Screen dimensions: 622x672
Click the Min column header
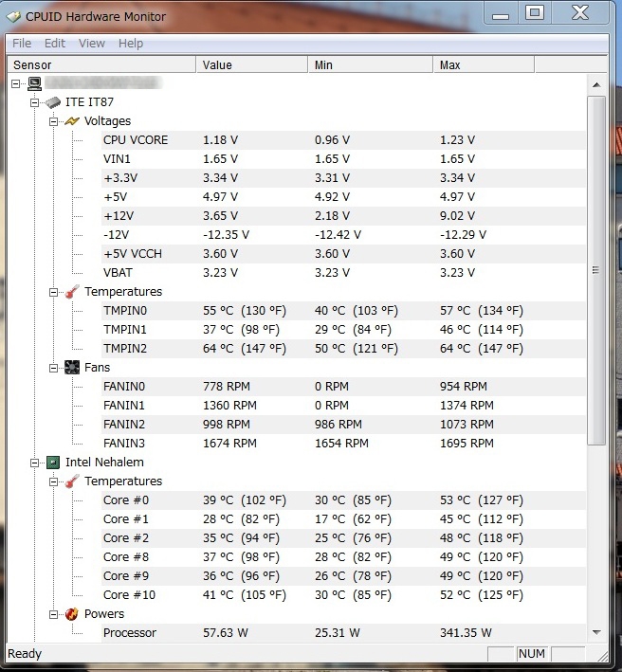pos(371,64)
